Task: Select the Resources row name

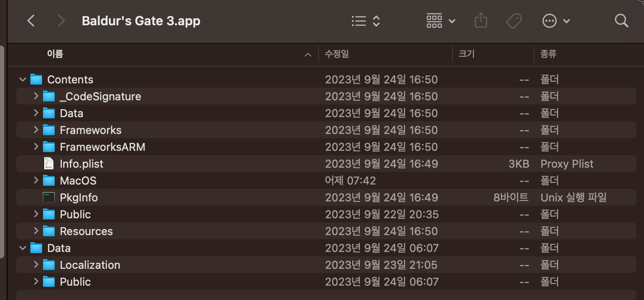Action: (86, 231)
